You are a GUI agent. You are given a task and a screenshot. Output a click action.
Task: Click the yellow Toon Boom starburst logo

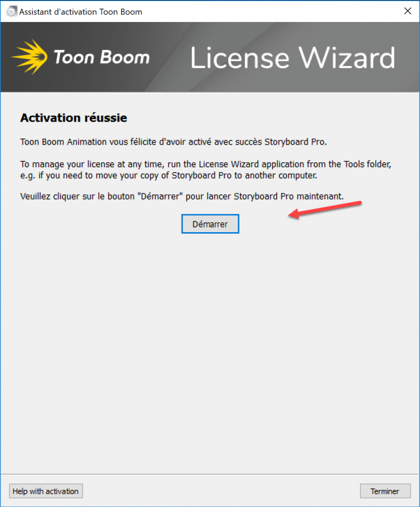click(29, 57)
